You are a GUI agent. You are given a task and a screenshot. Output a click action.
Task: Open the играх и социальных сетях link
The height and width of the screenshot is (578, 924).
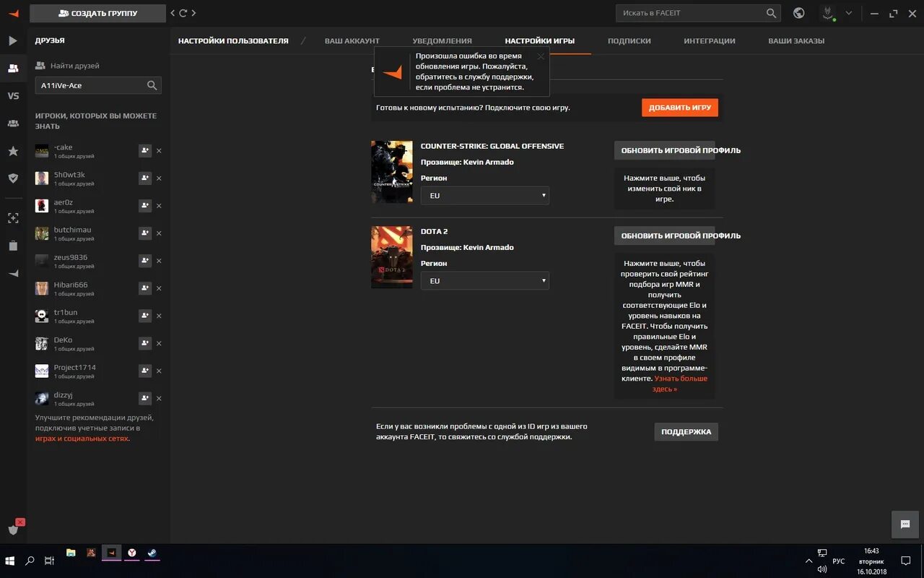[82, 439]
